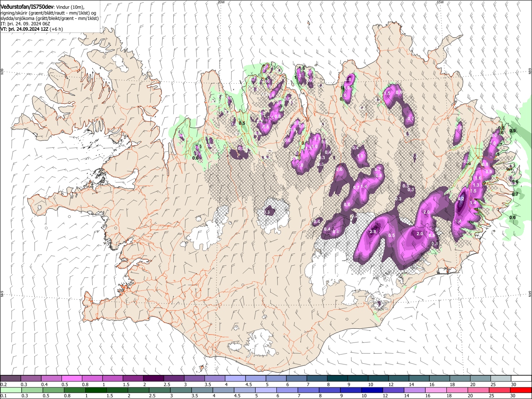
Task: Pick the darkest green swatch at 1 in rain scale
Action: point(96,390)
